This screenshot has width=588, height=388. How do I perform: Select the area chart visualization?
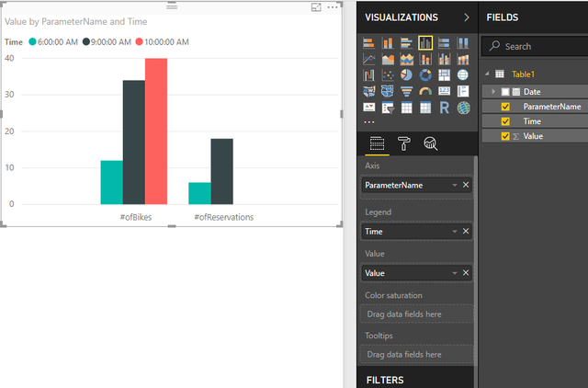(x=388, y=59)
